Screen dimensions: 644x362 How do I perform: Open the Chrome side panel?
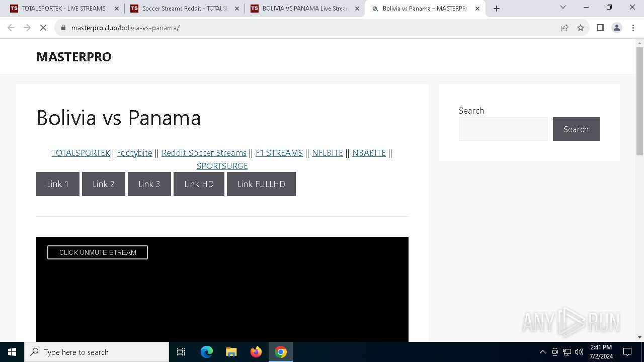(x=600, y=28)
